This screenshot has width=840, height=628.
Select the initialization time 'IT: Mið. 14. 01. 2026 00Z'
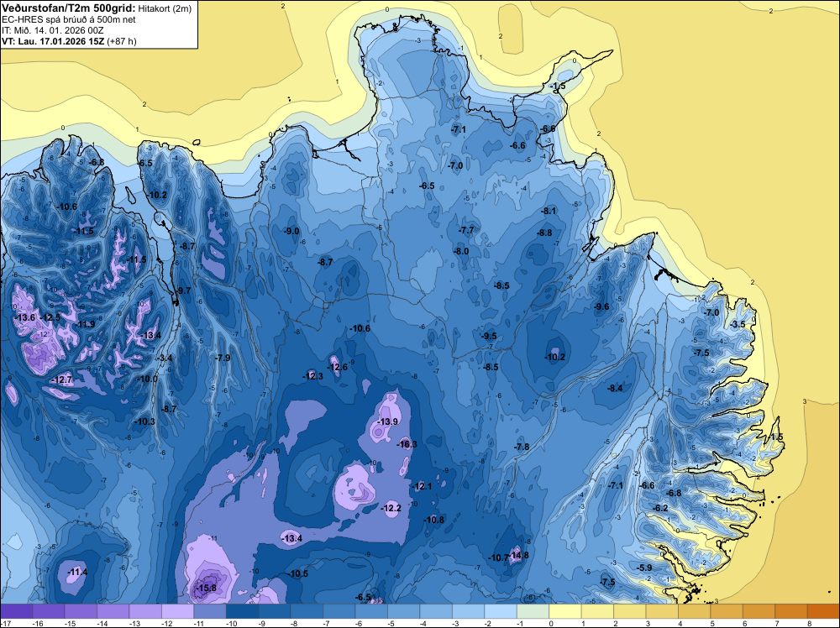click(55, 30)
